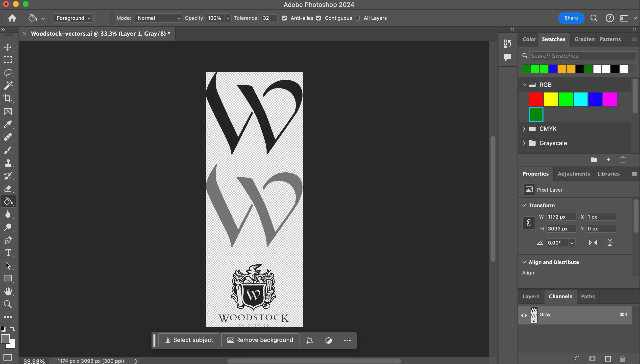640x364 pixels.
Task: Select the Move tool
Action: 8,47
